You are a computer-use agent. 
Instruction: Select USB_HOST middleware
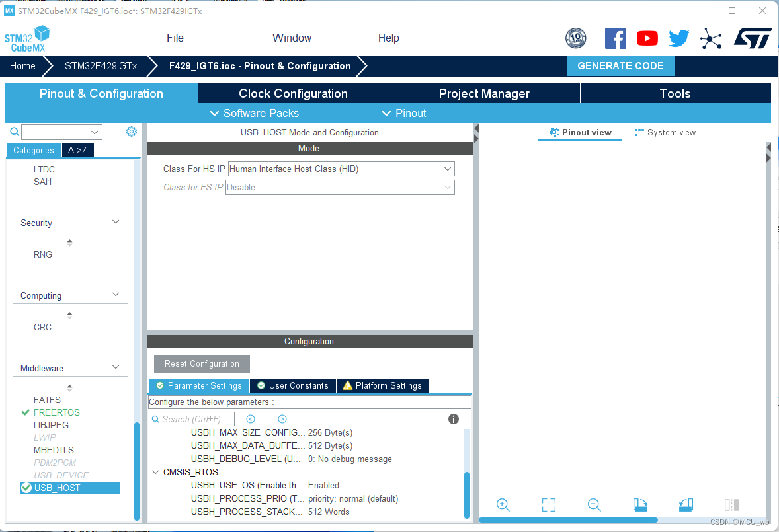coord(70,488)
